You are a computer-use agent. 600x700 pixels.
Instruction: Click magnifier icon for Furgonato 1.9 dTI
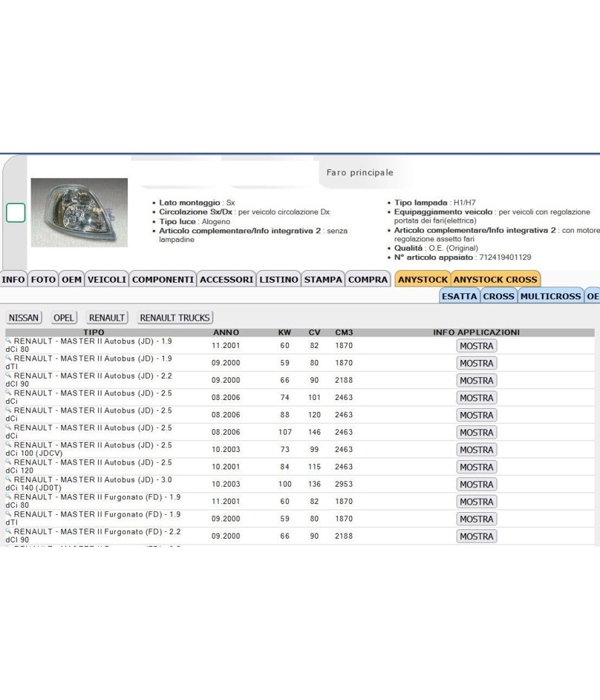click(x=9, y=514)
